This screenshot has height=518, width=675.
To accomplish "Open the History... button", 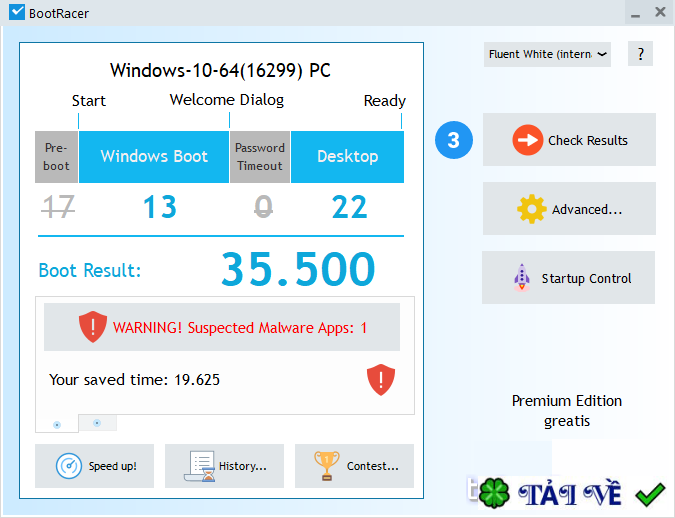I will click(224, 466).
